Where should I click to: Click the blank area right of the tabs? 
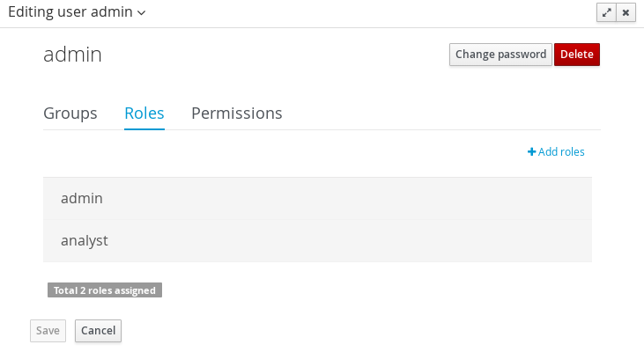pos(440,114)
